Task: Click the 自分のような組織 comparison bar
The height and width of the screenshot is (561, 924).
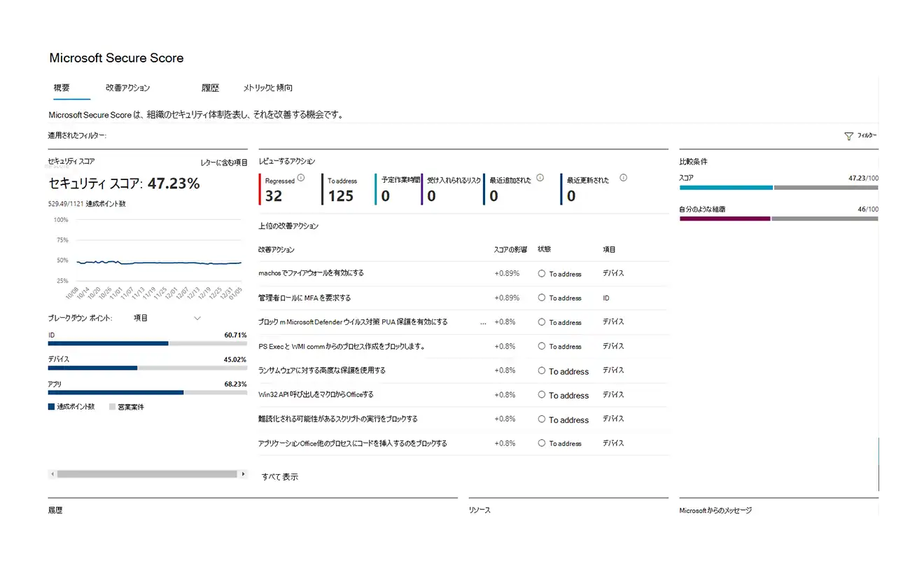Action: coord(779,219)
